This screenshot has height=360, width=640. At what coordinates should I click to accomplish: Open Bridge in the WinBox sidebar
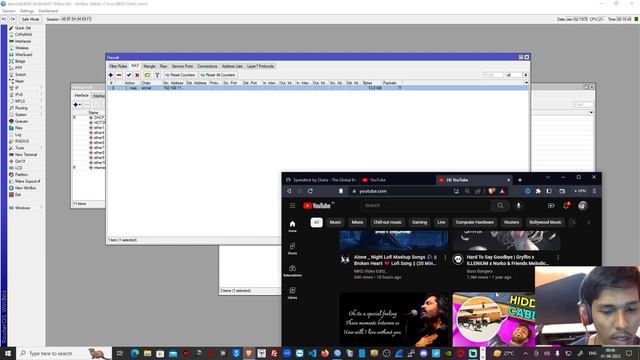click(x=20, y=61)
